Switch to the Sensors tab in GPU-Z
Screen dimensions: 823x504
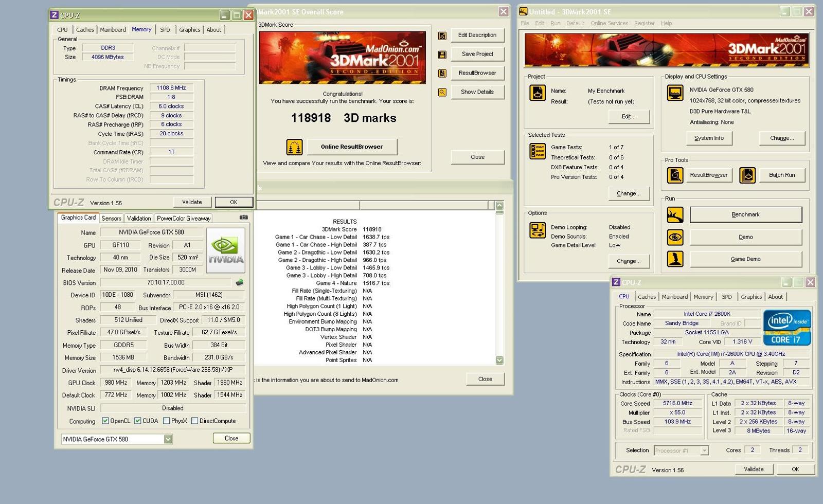[111, 219]
